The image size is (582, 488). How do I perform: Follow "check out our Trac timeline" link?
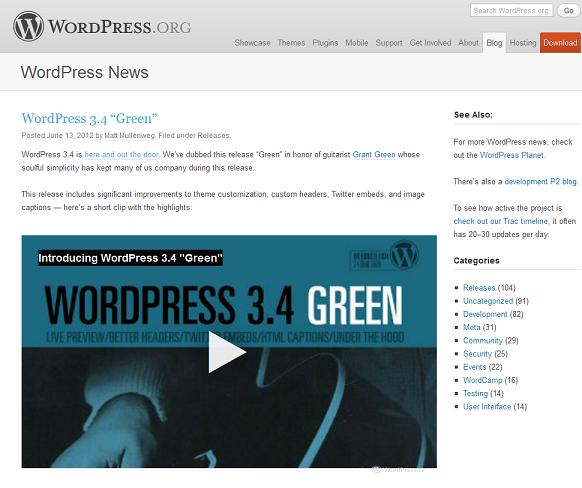pos(501,221)
